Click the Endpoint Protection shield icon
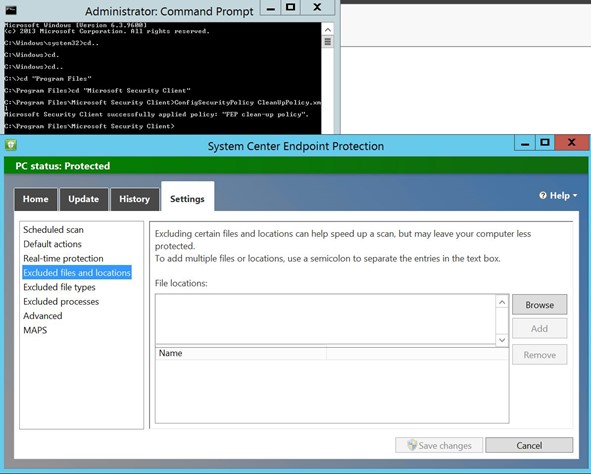Image resolution: width=591 pixels, height=474 pixels. (x=11, y=145)
